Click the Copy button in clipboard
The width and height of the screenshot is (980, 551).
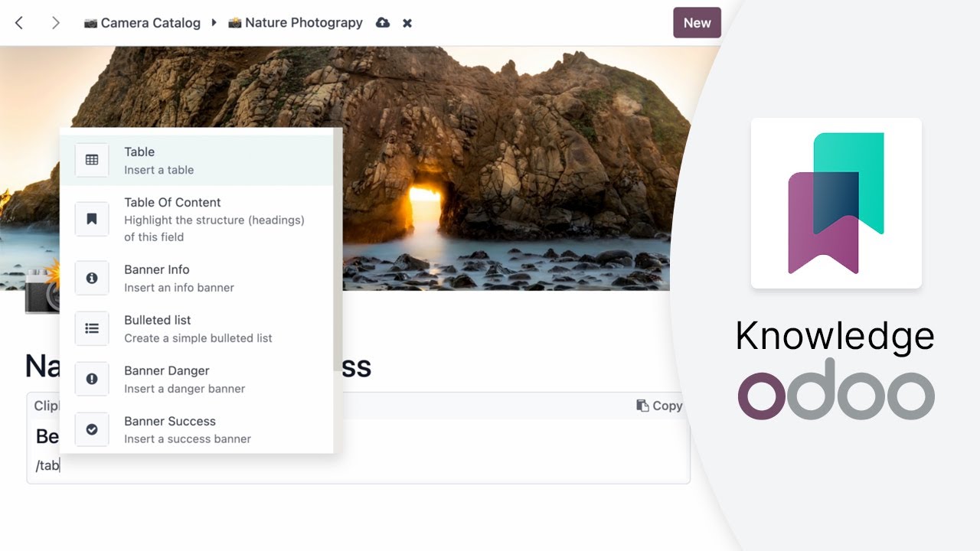(x=659, y=406)
